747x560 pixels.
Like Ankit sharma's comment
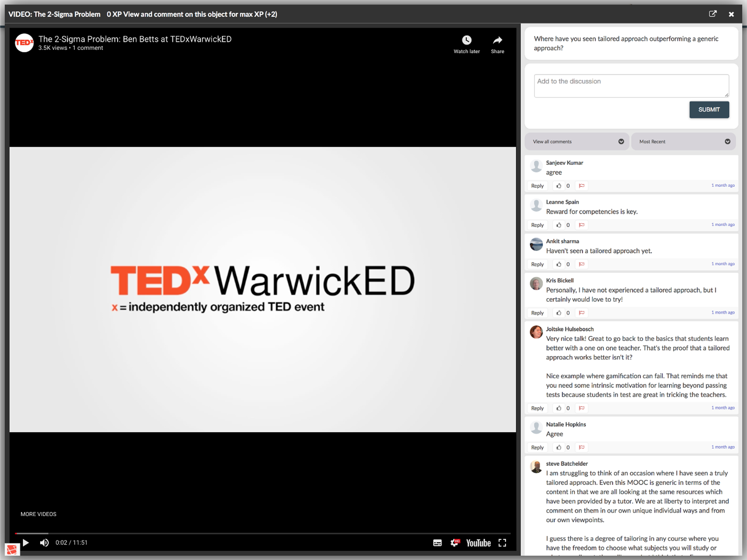click(x=559, y=264)
